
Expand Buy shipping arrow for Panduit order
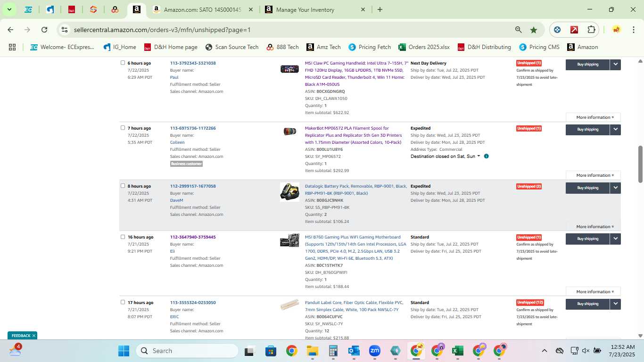615,304
